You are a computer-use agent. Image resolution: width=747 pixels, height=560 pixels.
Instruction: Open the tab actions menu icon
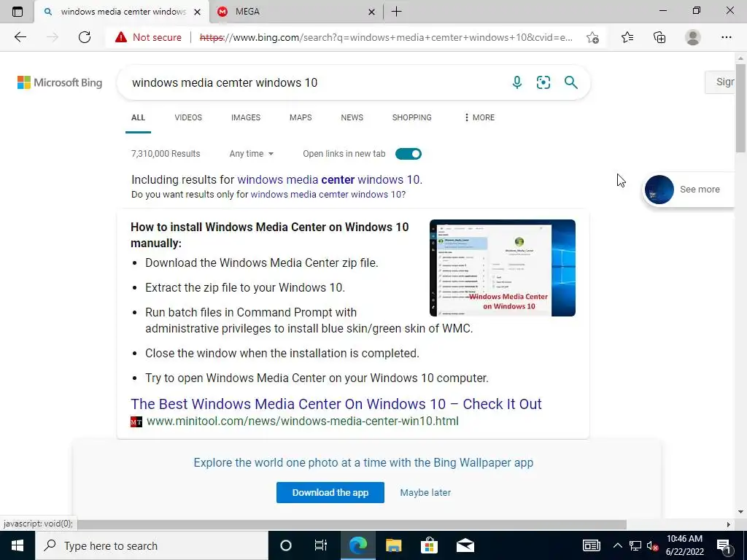pos(18,12)
